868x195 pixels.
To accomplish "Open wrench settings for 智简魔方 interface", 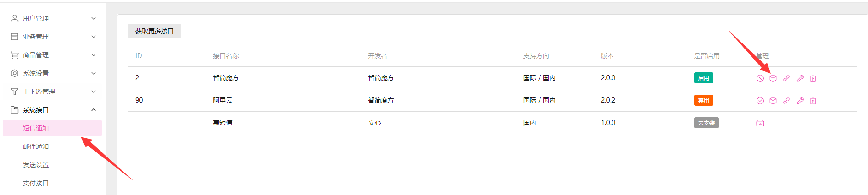I will 800,78.
